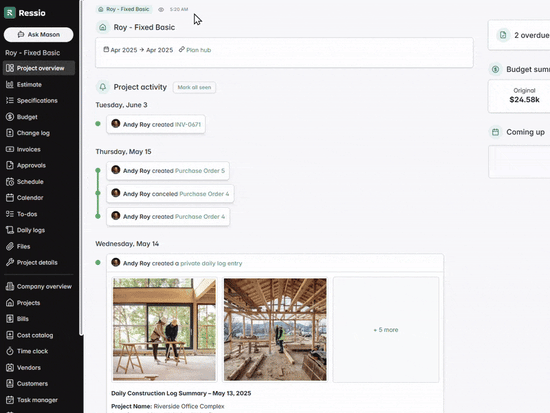The height and width of the screenshot is (413, 550).
Task: Click the sidebar vertical scrollbar
Action: coord(81,168)
